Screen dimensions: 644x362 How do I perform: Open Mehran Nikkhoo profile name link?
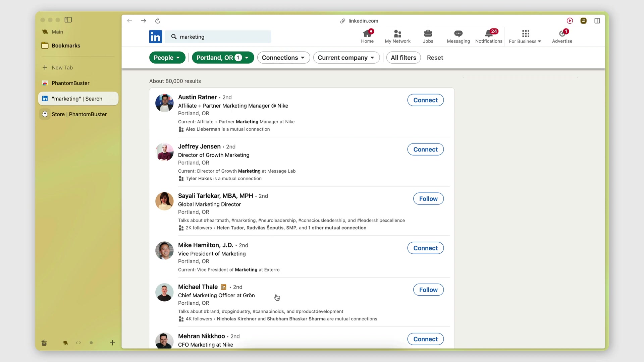pyautogui.click(x=201, y=336)
